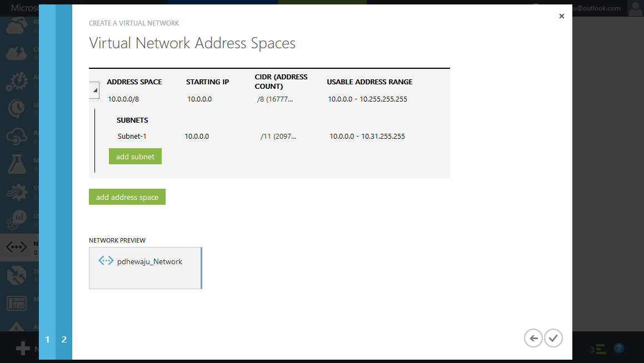Open the /8 CIDR address count dropdown
The width and height of the screenshot is (644, 363).
pyautogui.click(x=274, y=99)
